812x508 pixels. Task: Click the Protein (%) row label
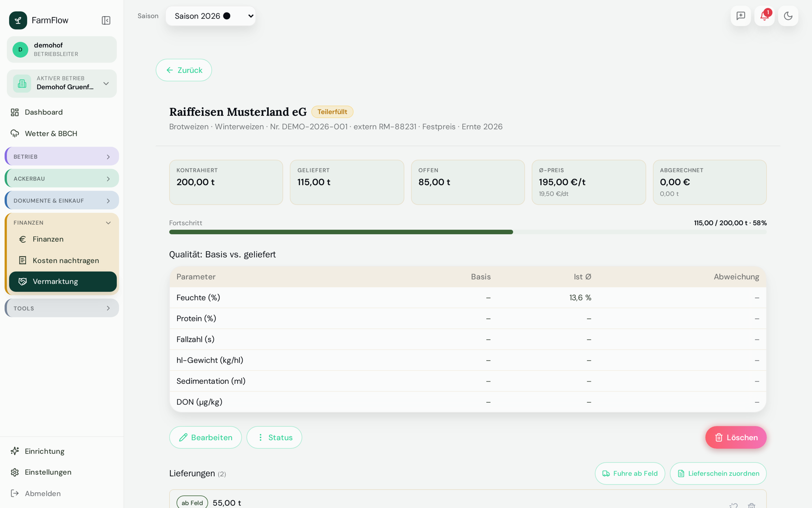click(196, 319)
